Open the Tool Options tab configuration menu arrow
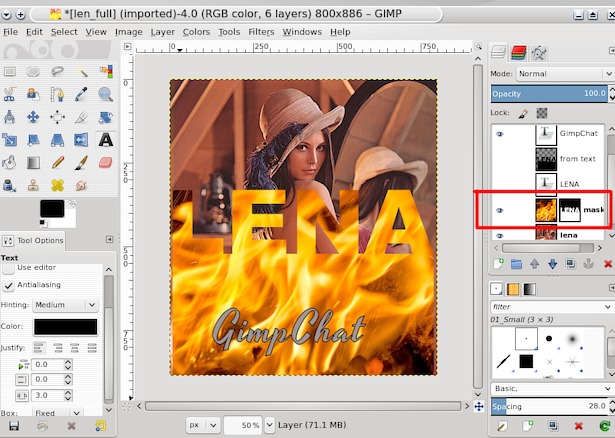Viewport: 615px width, 438px height. pyautogui.click(x=109, y=240)
